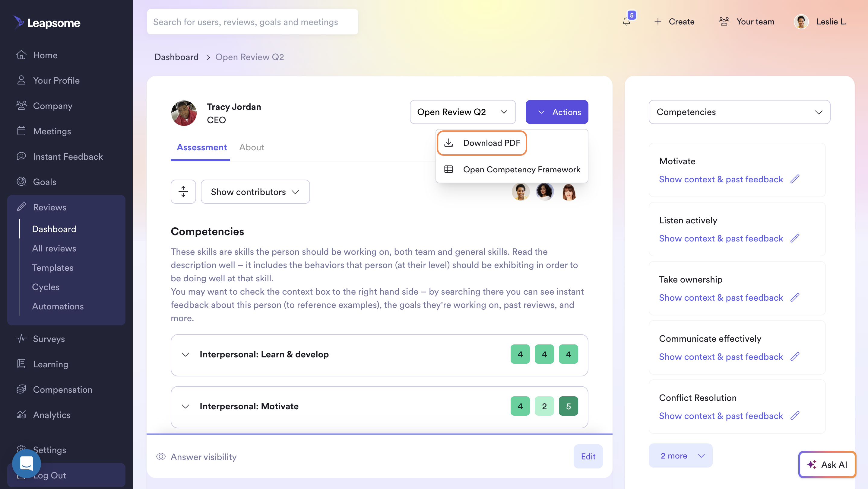The image size is (868, 489).
Task: Click the Answer visibility eye icon
Action: tap(161, 456)
